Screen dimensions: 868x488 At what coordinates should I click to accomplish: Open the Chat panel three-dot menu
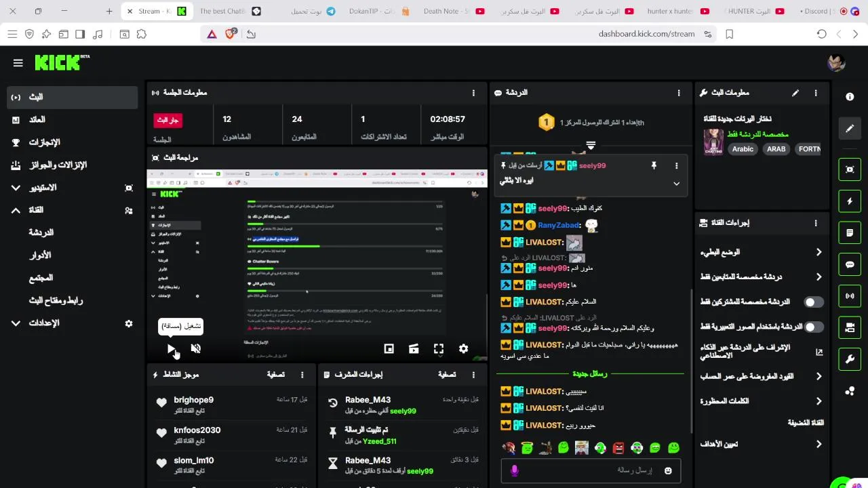[679, 93]
